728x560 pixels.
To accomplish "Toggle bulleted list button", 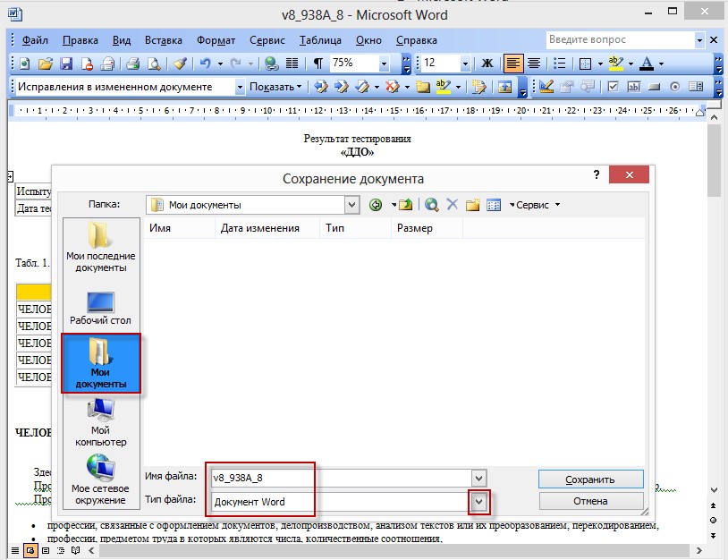I will click(560, 64).
